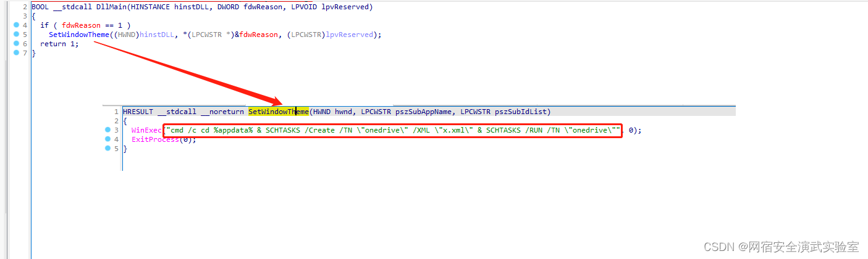Select the cmd /c SCHTASKS command string
This screenshot has width=868, height=259.
[x=393, y=130]
